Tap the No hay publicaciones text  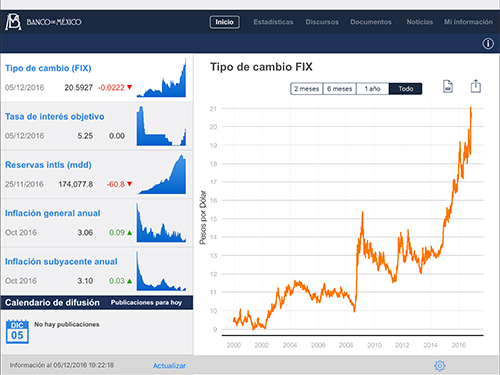(67, 324)
